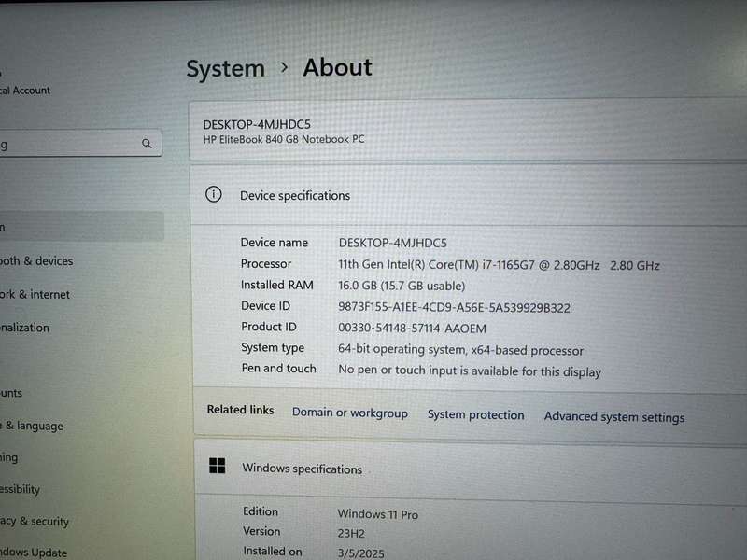This screenshot has width=747, height=560.
Task: Click the About breadcrumb title
Action: click(337, 67)
